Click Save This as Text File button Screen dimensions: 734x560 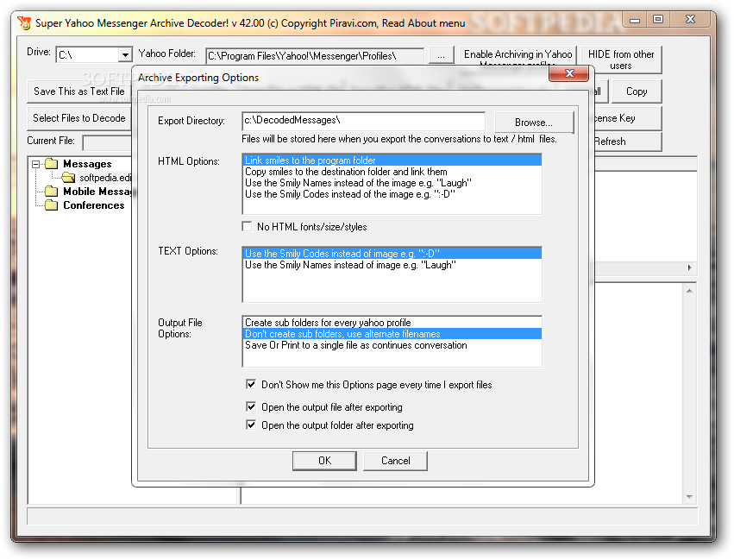(x=78, y=91)
